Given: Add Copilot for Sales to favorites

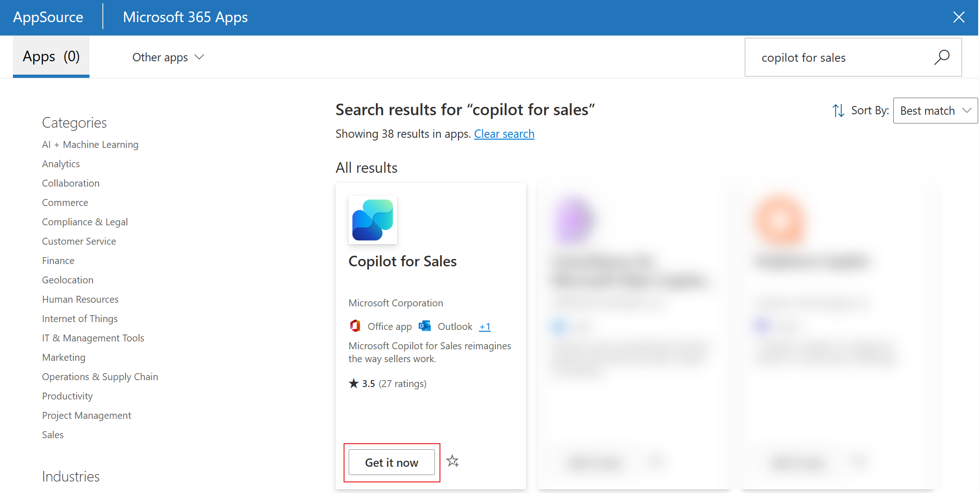Looking at the screenshot, I should [452, 461].
